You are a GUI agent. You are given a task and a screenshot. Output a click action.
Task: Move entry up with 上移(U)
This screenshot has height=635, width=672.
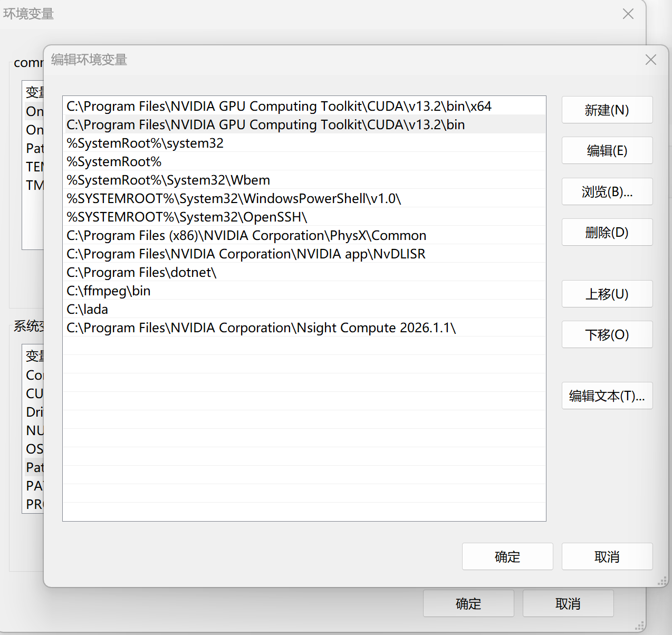(x=607, y=294)
